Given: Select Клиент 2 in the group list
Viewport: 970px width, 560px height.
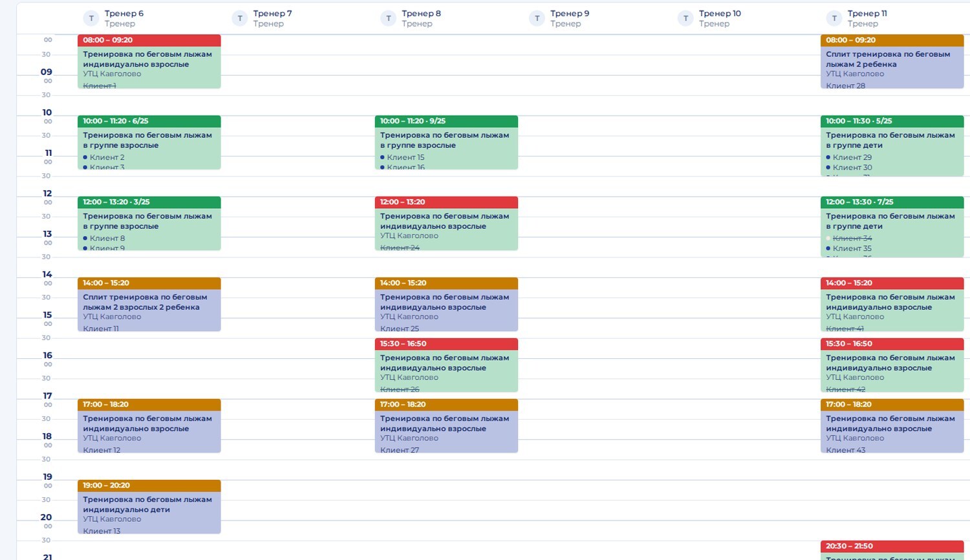Looking at the screenshot, I should pyautogui.click(x=107, y=157).
